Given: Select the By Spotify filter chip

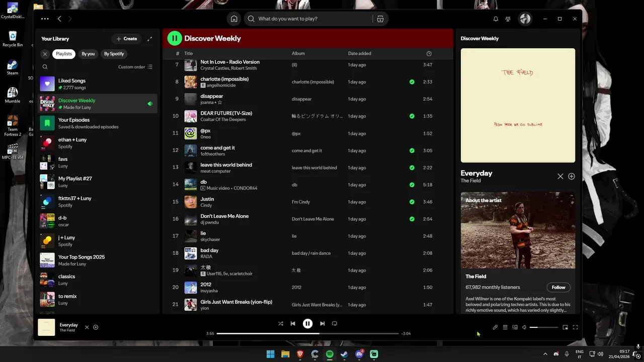Looking at the screenshot, I should click(x=114, y=54).
